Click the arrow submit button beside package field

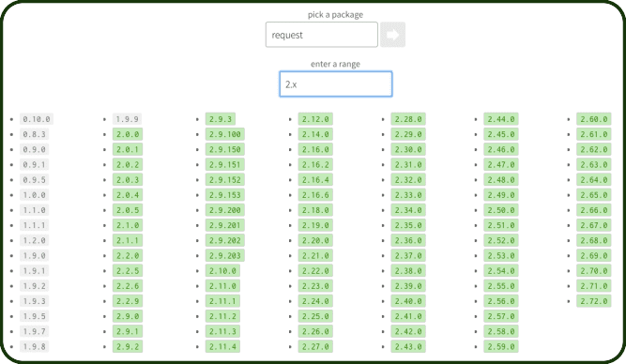pyautogui.click(x=392, y=35)
